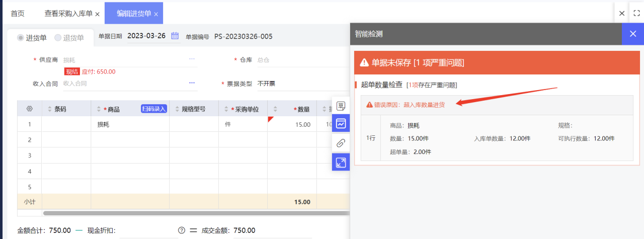The image size is (644, 239).
Task: Click 入库单数量 12.00件 in detection result
Action: (x=502, y=138)
